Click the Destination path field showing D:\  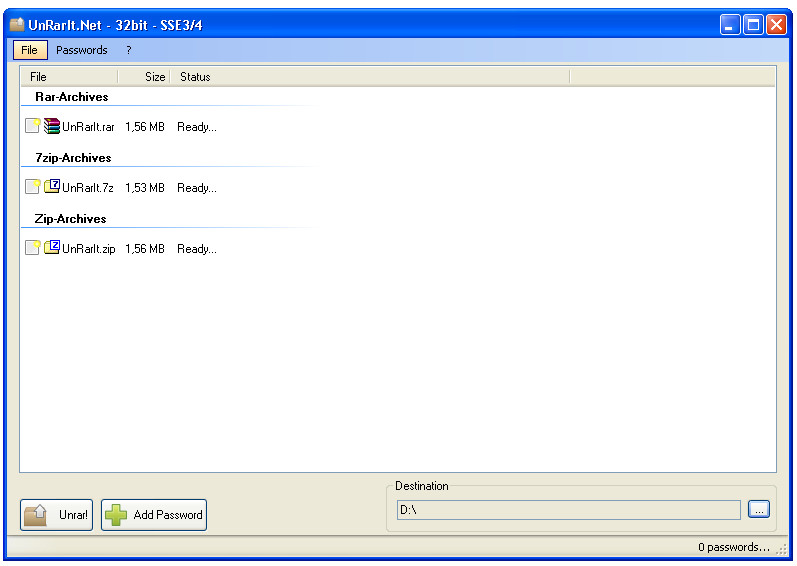pyautogui.click(x=568, y=510)
